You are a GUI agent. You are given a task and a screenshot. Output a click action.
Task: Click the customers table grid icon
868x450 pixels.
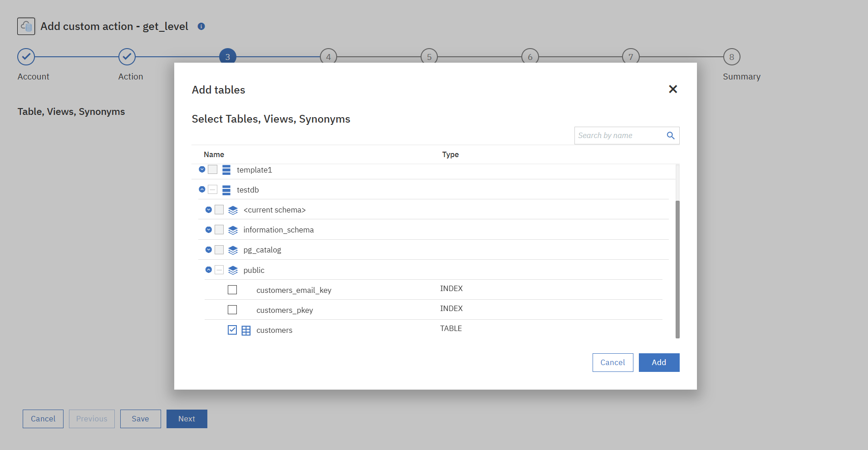coord(246,331)
